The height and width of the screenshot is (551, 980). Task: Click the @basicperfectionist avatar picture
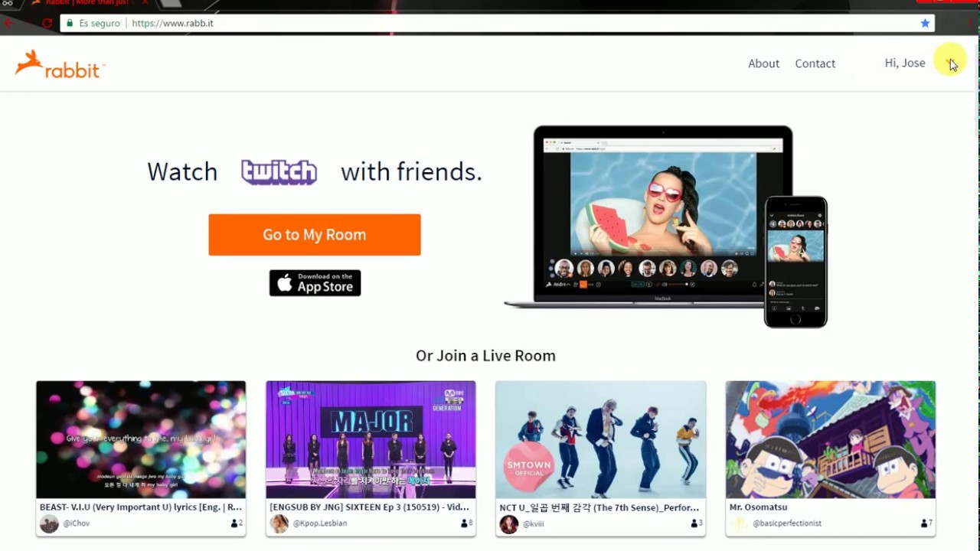pos(739,523)
